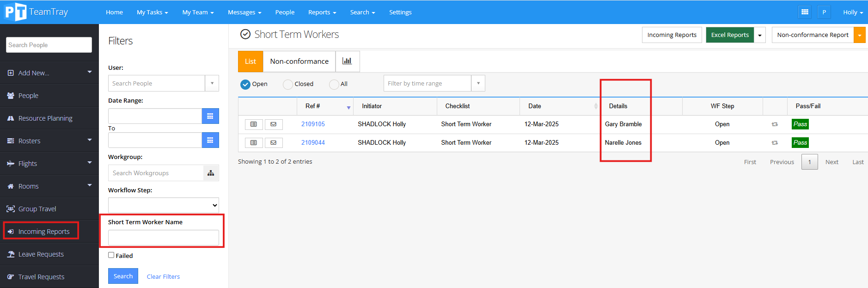The image size is (868, 288).
Task: Click the P profile icon button
Action: [x=824, y=12]
